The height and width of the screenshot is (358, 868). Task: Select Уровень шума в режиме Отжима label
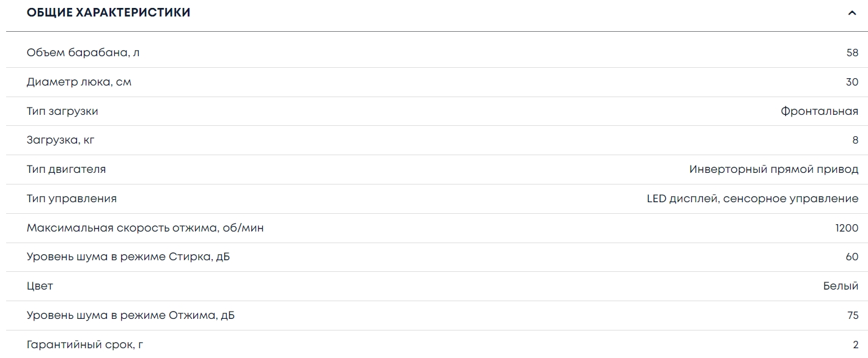pos(130,315)
